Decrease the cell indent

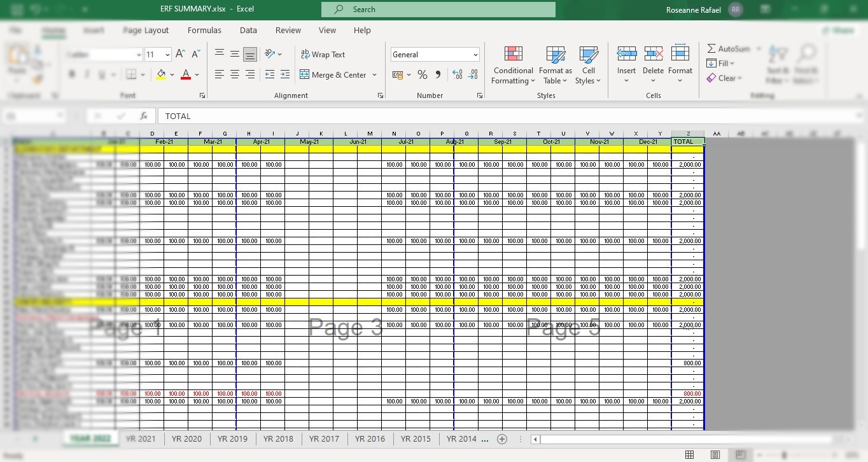[x=270, y=74]
